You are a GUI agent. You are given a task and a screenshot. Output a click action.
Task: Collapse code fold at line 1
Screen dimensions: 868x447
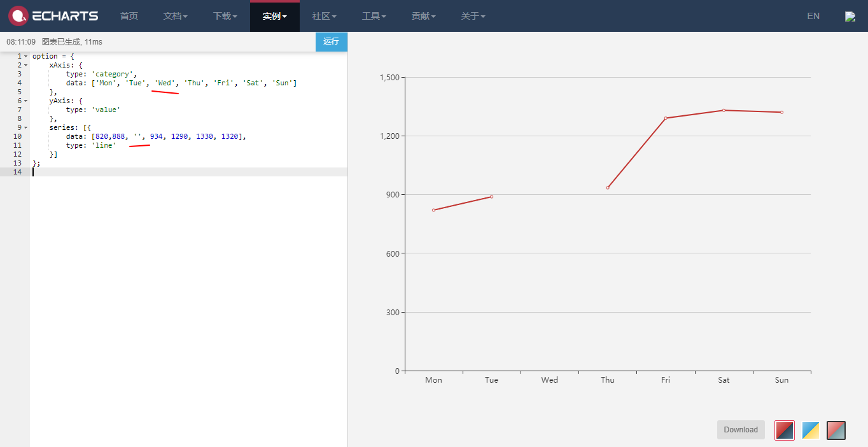click(25, 56)
